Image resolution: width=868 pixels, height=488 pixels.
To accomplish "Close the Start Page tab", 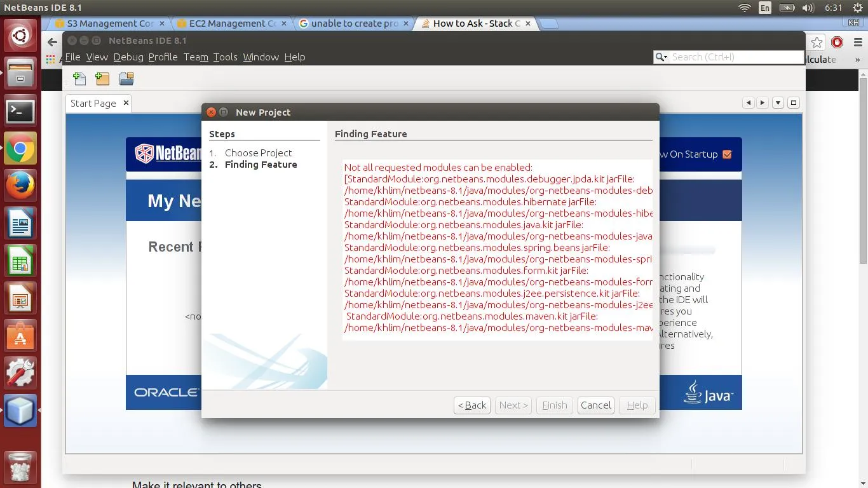I will click(126, 102).
